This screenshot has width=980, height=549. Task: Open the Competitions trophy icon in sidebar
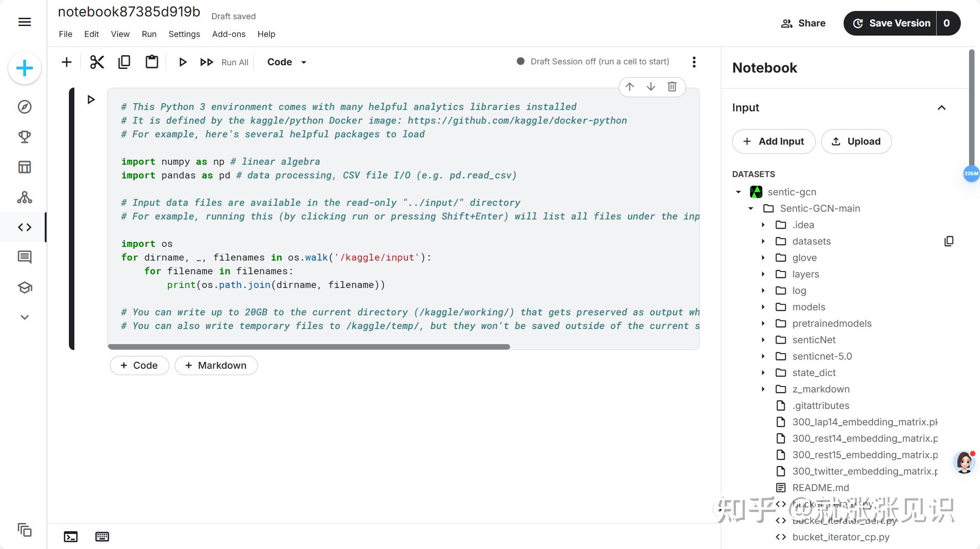pyautogui.click(x=25, y=137)
